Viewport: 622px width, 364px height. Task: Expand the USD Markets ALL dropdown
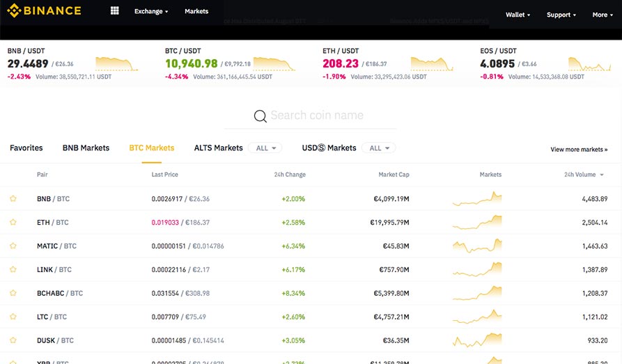click(379, 148)
